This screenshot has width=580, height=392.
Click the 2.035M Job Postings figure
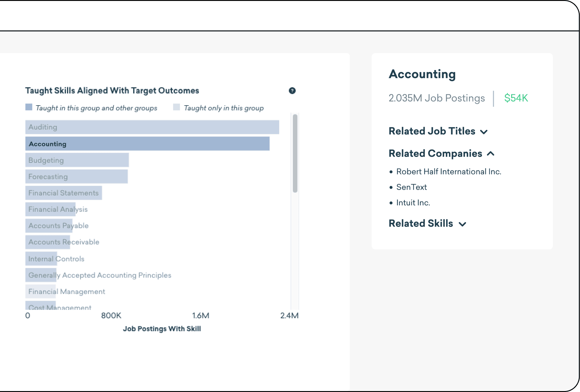(x=437, y=98)
